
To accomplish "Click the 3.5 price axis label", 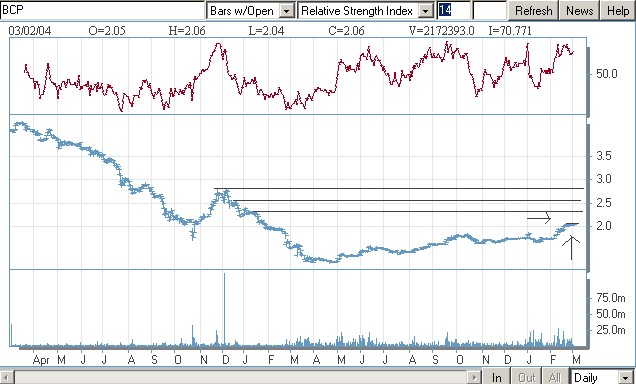I will pos(604,156).
